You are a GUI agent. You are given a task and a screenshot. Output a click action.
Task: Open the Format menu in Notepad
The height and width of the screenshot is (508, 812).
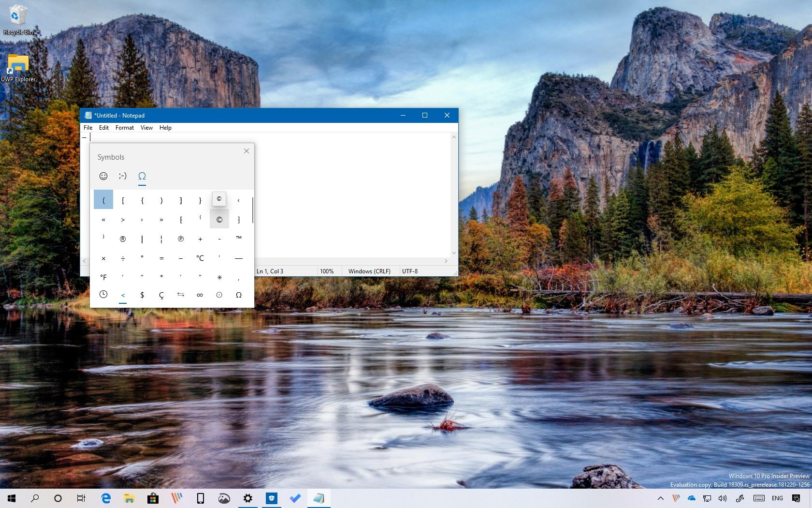pos(124,128)
